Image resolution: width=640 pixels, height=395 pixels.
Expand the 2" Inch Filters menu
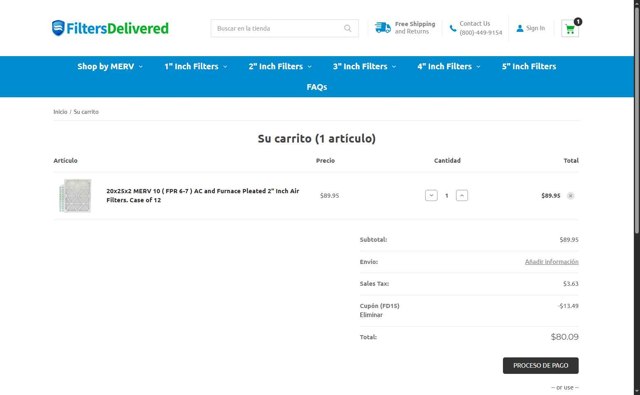280,67
